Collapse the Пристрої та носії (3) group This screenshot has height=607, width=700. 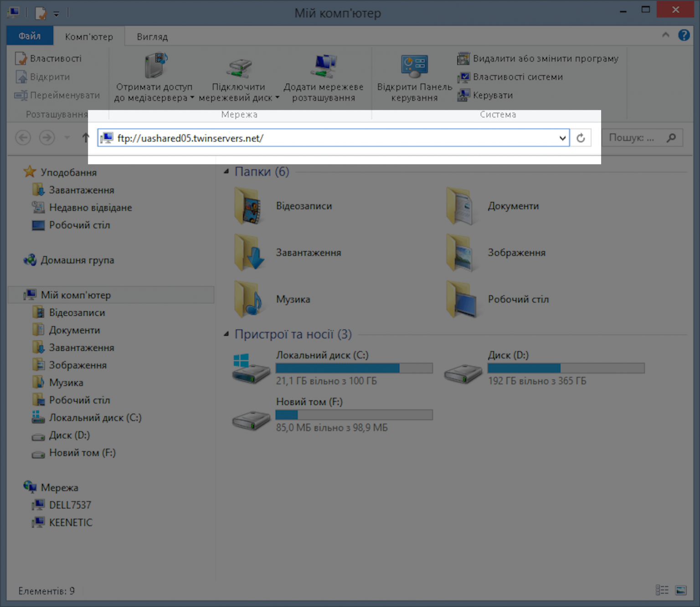pos(226,334)
